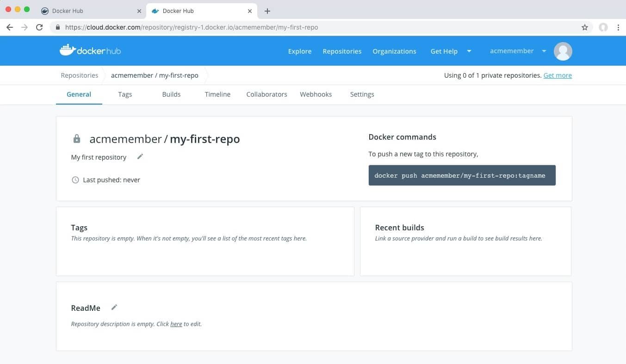Click the Docker commands heading
The image size is (626, 364).
coord(402,137)
